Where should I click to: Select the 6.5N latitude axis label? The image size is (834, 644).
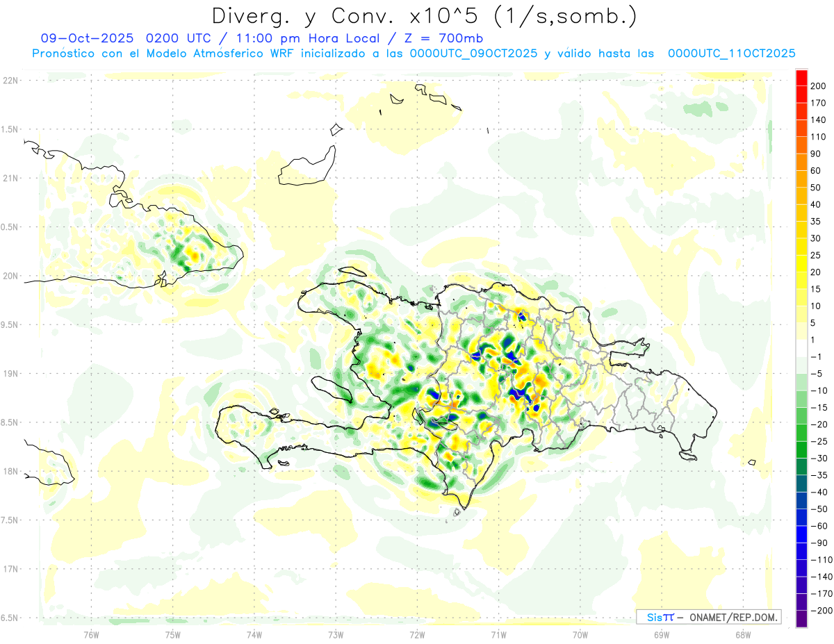[10, 618]
